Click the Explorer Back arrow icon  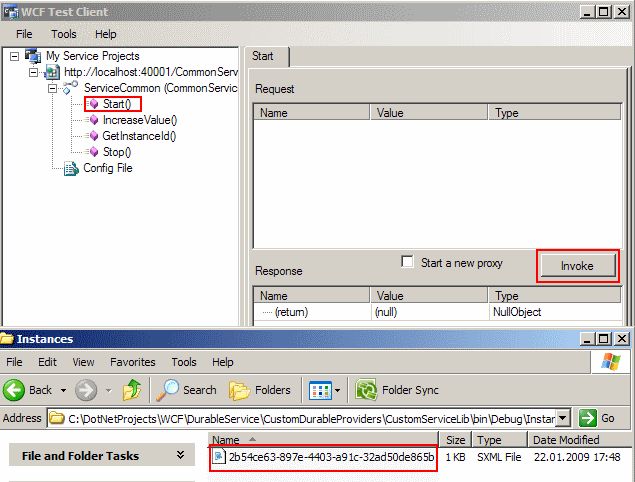coord(15,390)
